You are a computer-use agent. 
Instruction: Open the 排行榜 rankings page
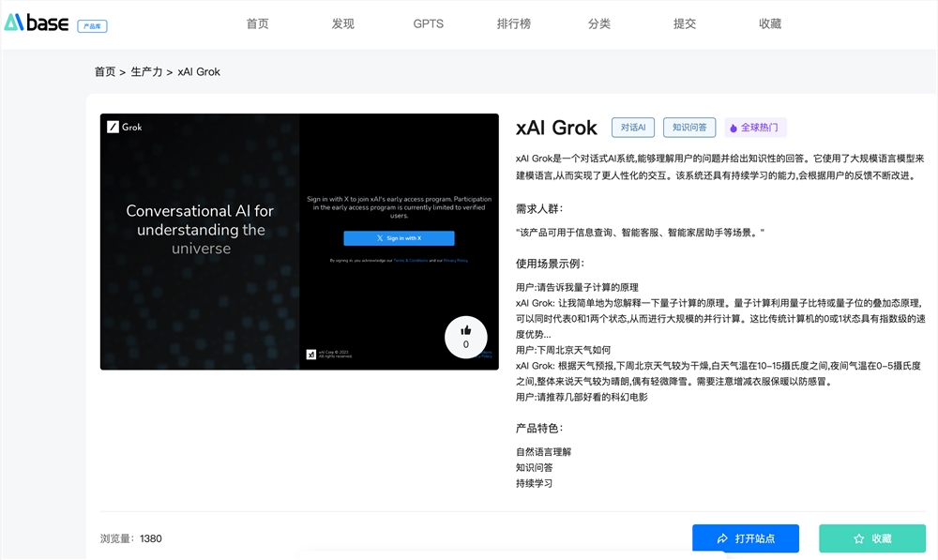514,24
